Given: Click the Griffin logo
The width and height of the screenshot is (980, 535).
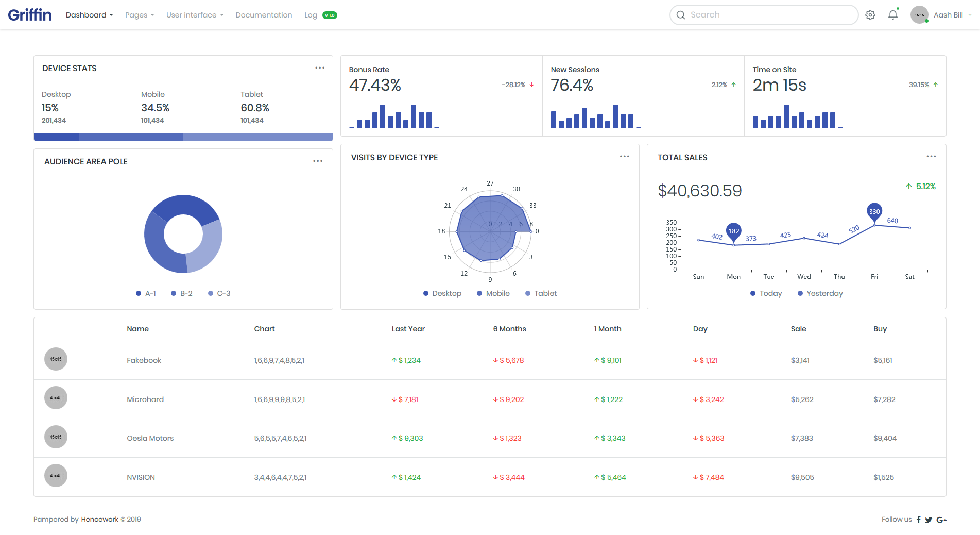Looking at the screenshot, I should pos(30,15).
